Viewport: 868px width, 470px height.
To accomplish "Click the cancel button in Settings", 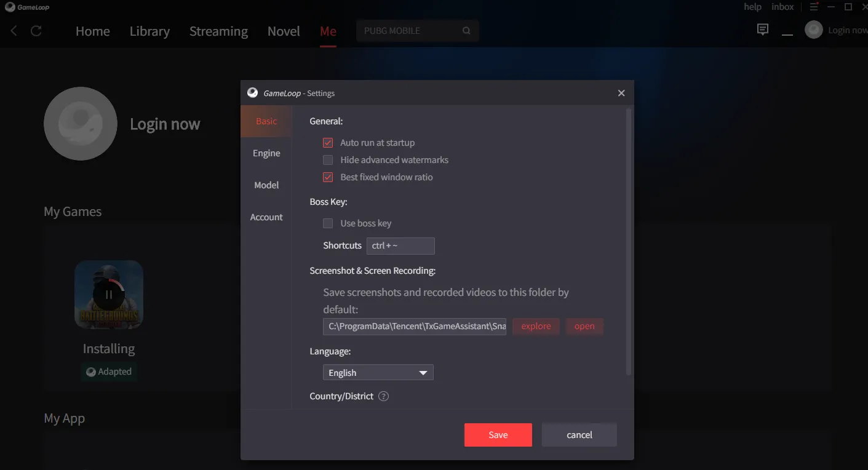I will (579, 435).
